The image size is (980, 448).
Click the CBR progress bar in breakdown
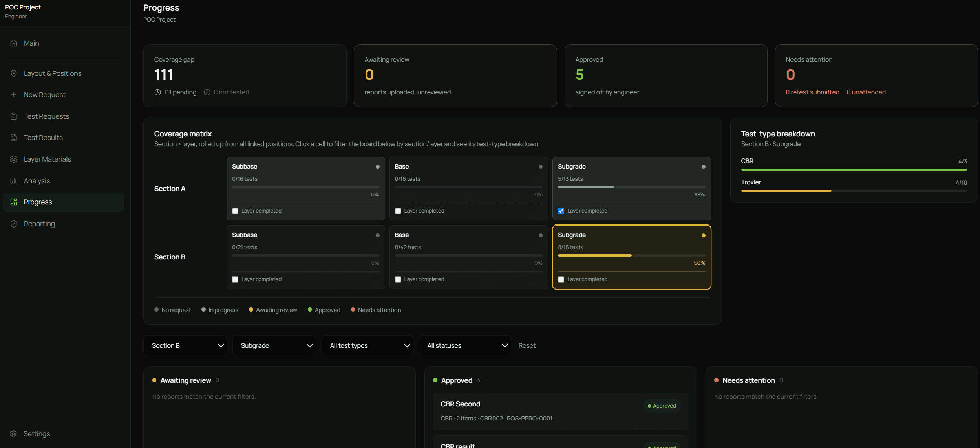[x=854, y=169]
